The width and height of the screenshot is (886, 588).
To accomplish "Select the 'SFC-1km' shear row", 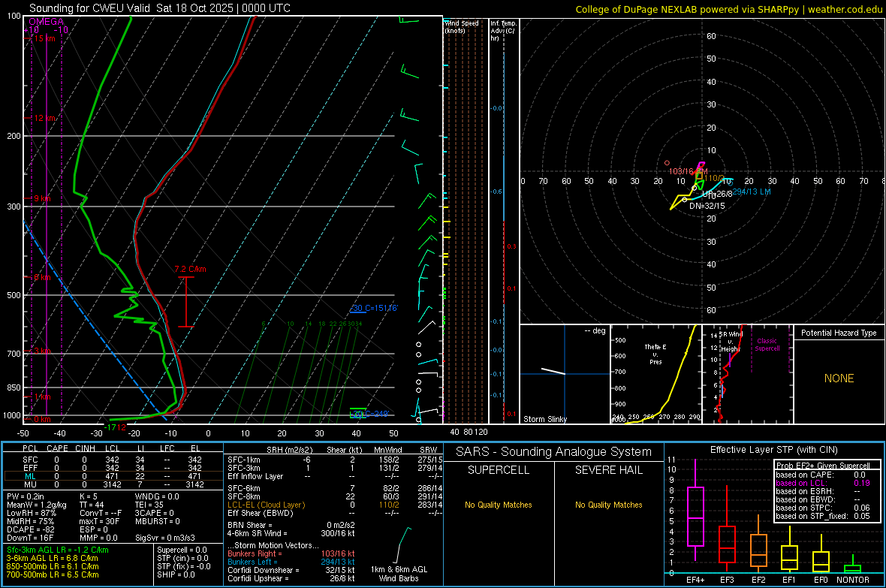I will click(x=336, y=460).
